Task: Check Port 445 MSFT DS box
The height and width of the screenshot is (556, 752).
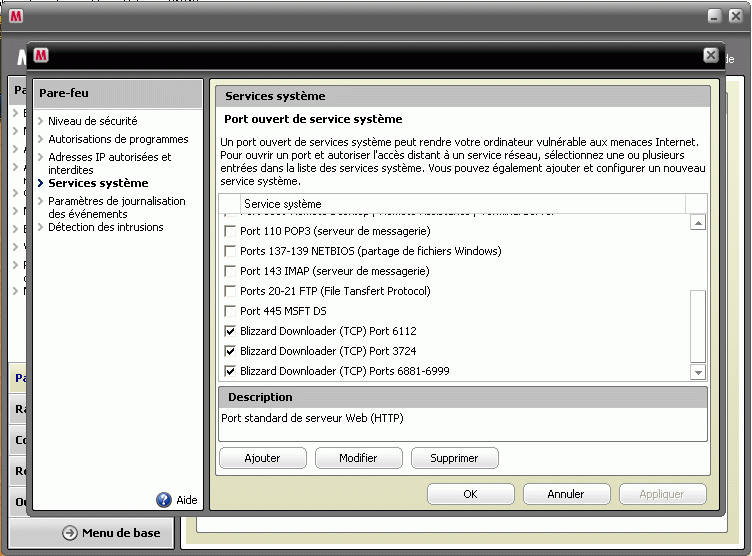Action: tap(231, 311)
